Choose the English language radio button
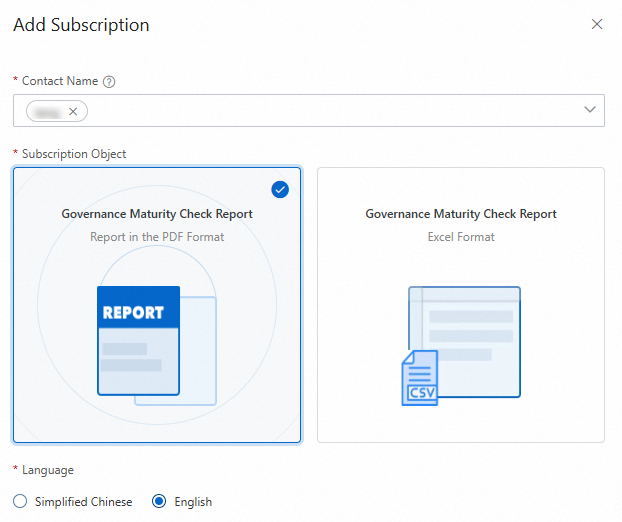 pyautogui.click(x=159, y=501)
